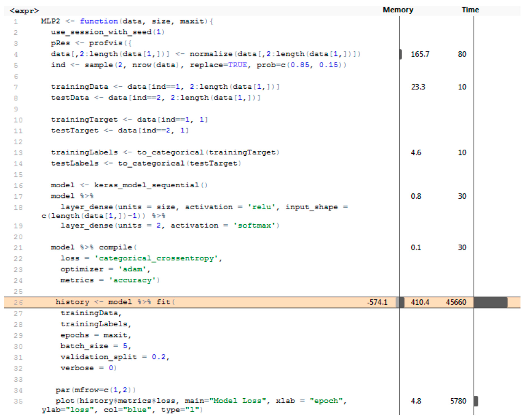
Task: Click the time bar for line 35
Action: point(476,401)
